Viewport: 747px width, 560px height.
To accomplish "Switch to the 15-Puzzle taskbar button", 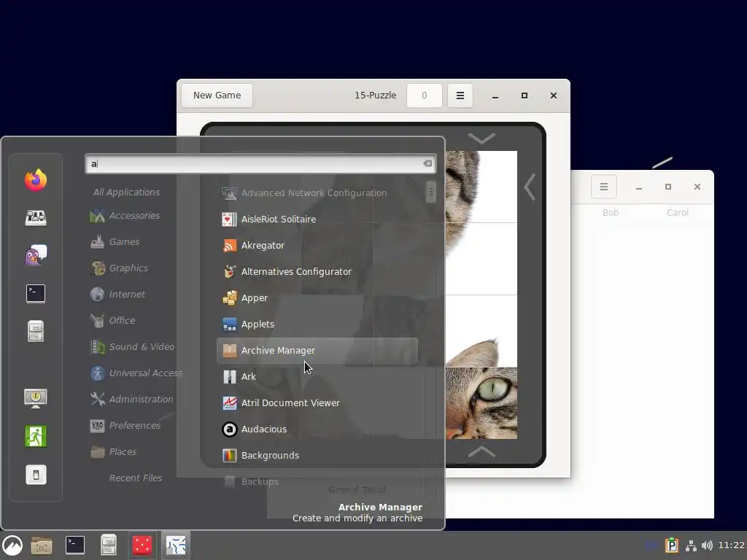I will pyautogui.click(x=176, y=545).
